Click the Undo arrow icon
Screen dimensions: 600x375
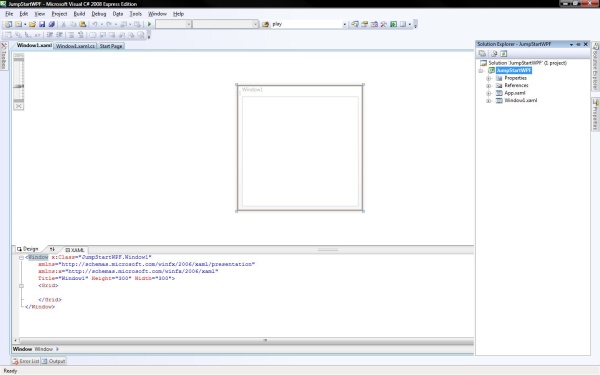pos(95,24)
